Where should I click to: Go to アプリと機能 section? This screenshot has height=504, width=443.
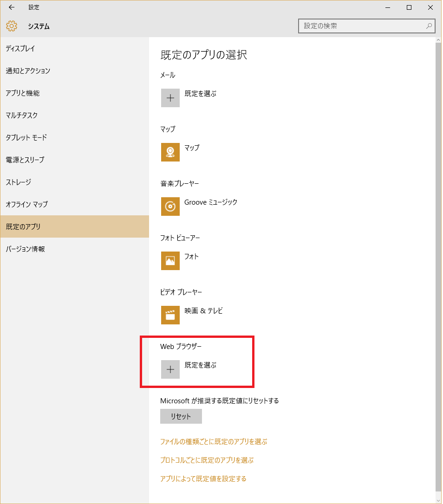click(x=75, y=93)
